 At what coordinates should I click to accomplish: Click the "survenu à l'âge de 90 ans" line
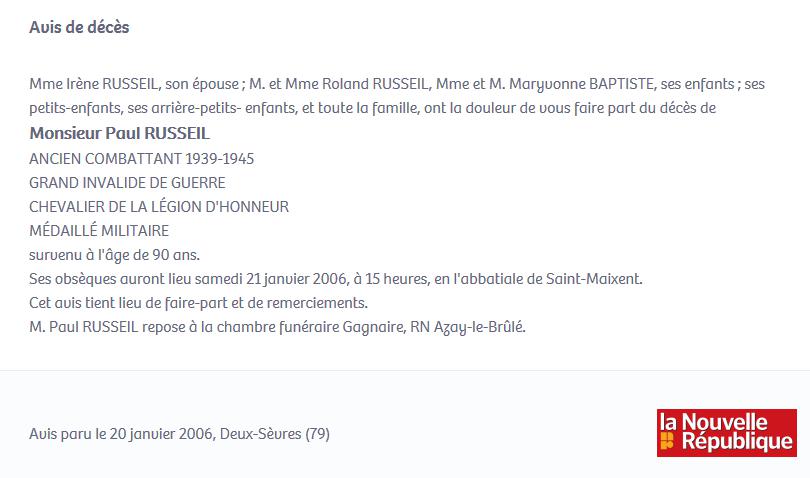tap(114, 255)
